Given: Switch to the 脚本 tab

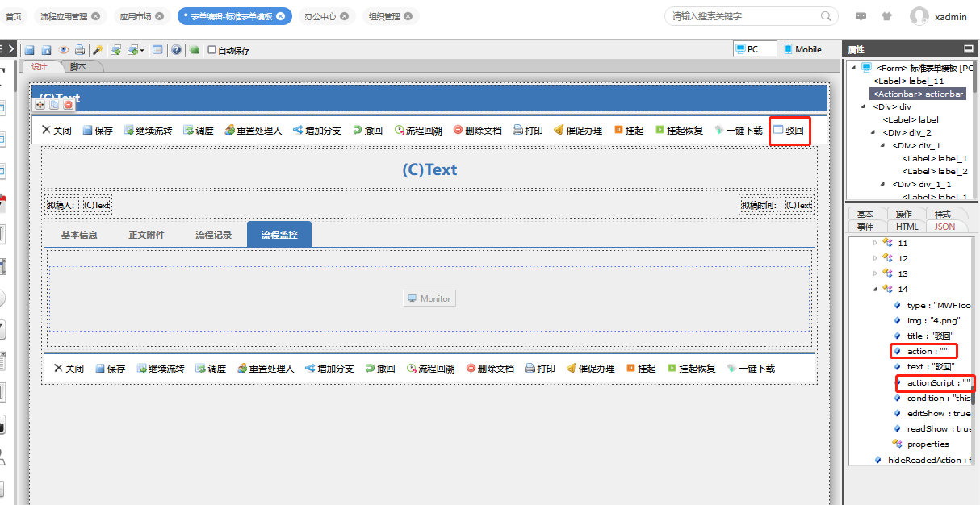Looking at the screenshot, I should (78, 67).
